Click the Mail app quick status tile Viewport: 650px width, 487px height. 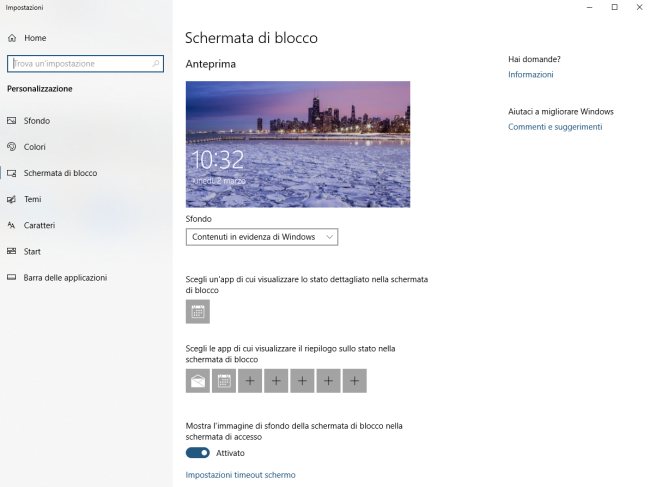coord(198,380)
